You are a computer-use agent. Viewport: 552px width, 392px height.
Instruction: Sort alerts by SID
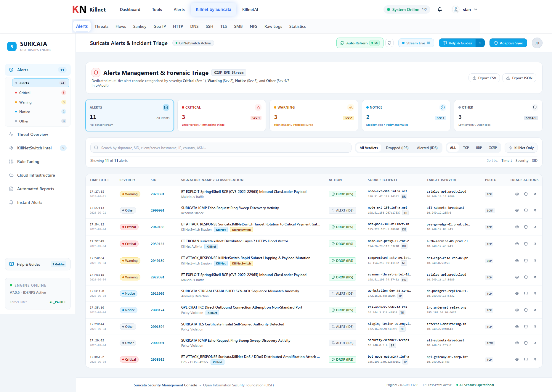(535, 161)
